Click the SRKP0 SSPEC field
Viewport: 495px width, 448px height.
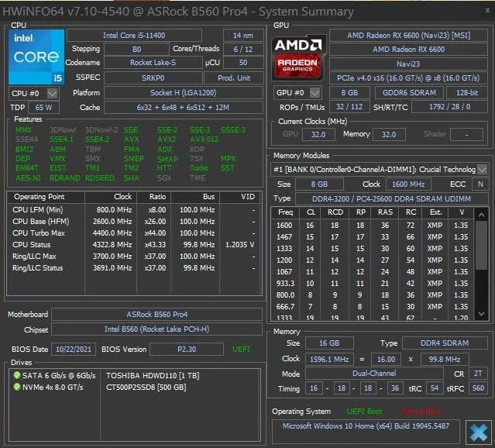pos(153,78)
